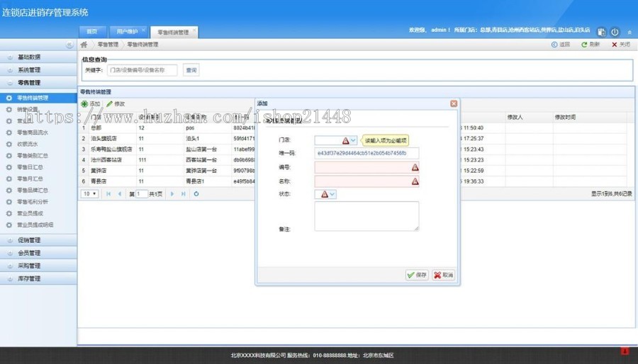Open the 门店 dropdown in the dialog

353,140
